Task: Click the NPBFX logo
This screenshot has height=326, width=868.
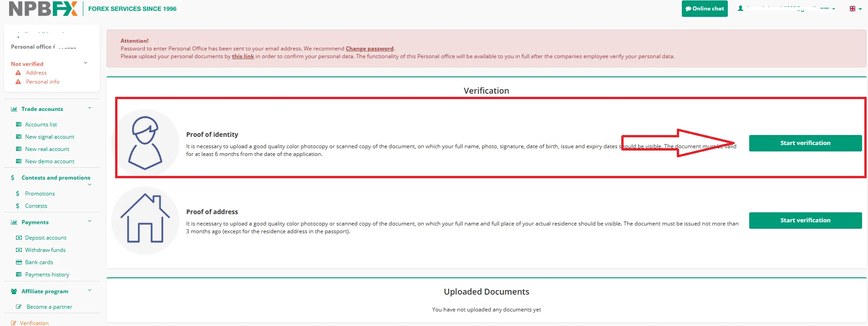Action: coord(43,9)
